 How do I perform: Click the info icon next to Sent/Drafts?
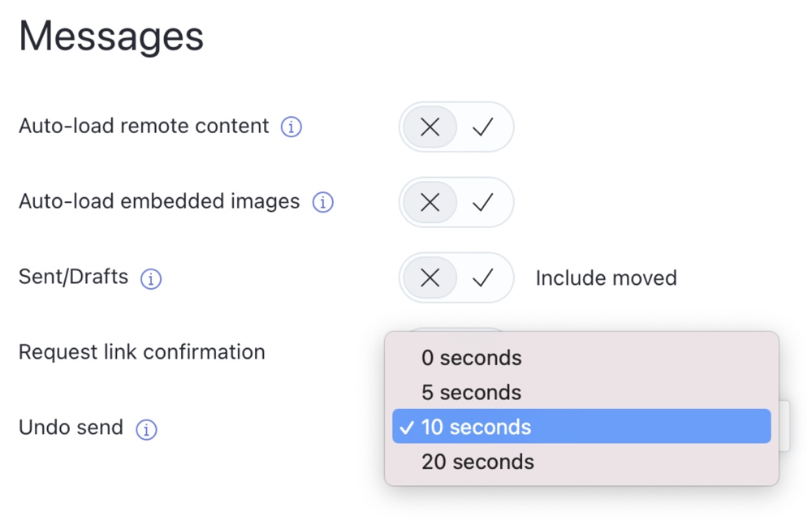click(x=151, y=279)
